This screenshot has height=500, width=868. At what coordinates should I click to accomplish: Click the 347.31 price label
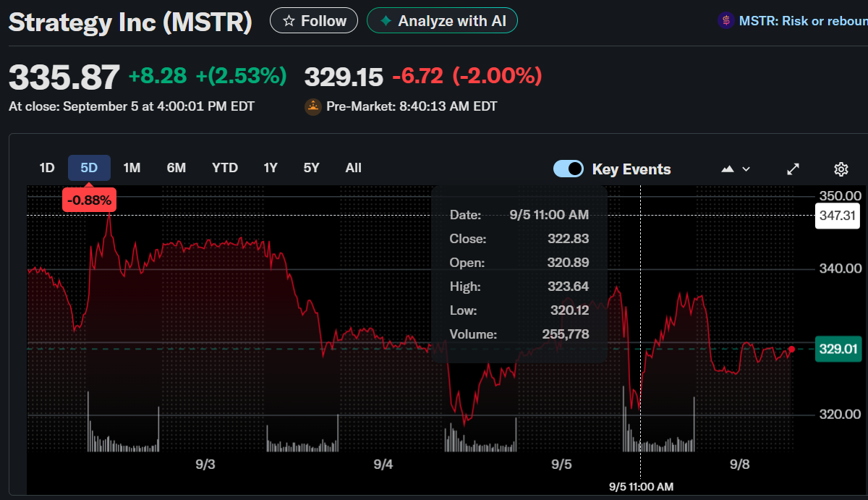[x=838, y=216]
